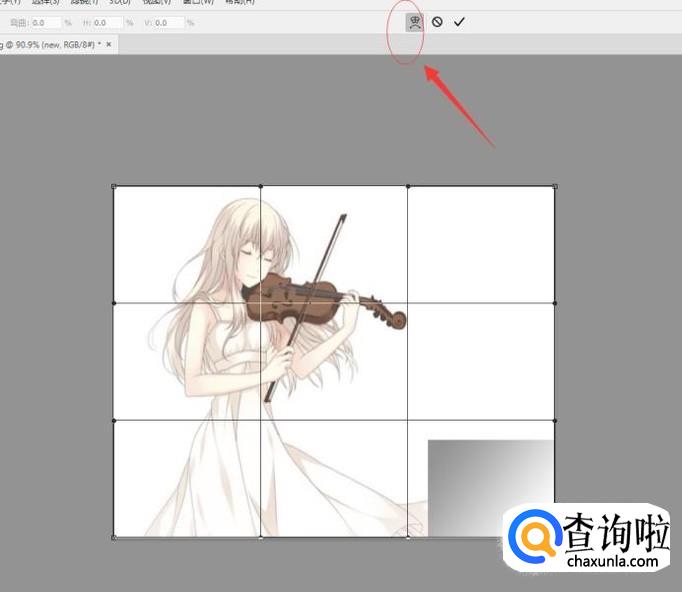Click the top-right corner warp handle
The width and height of the screenshot is (682, 592).
[x=555, y=187]
